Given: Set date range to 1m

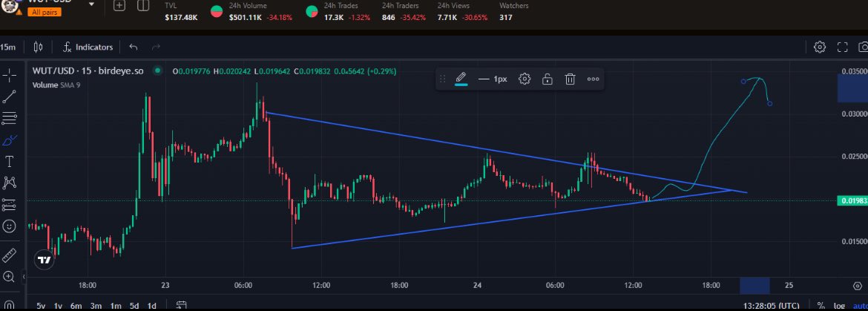Looking at the screenshot, I should 116,306.
